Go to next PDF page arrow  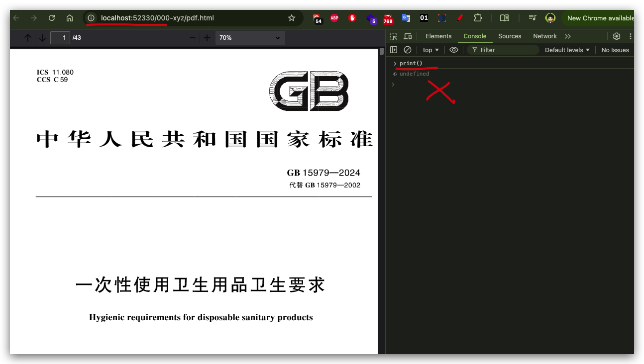42,38
